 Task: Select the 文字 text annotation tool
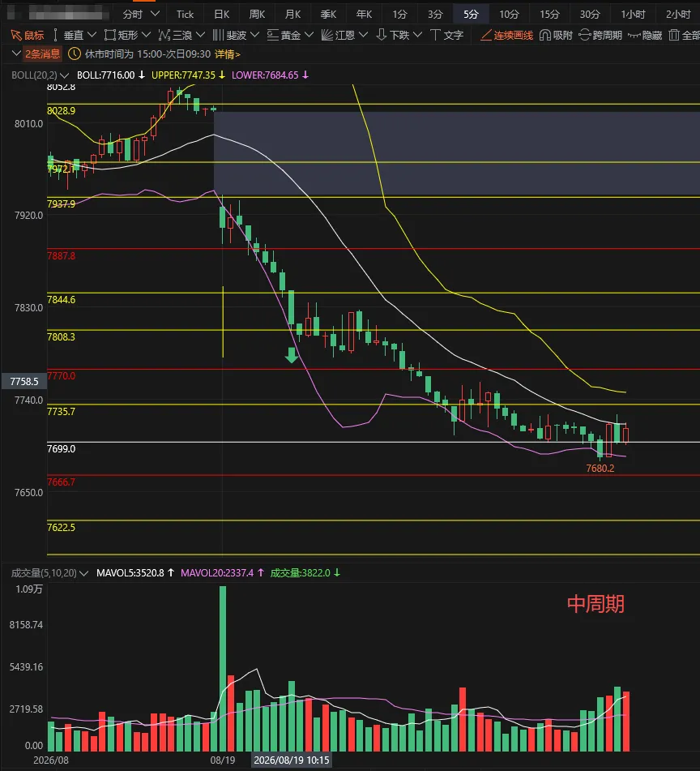447,36
